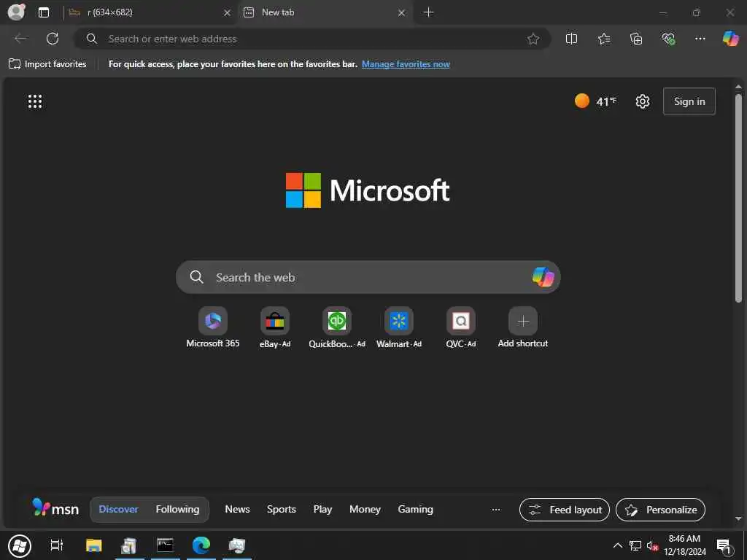View the 41°F weather widget
Image resolution: width=747 pixels, height=560 pixels.
pyautogui.click(x=595, y=101)
